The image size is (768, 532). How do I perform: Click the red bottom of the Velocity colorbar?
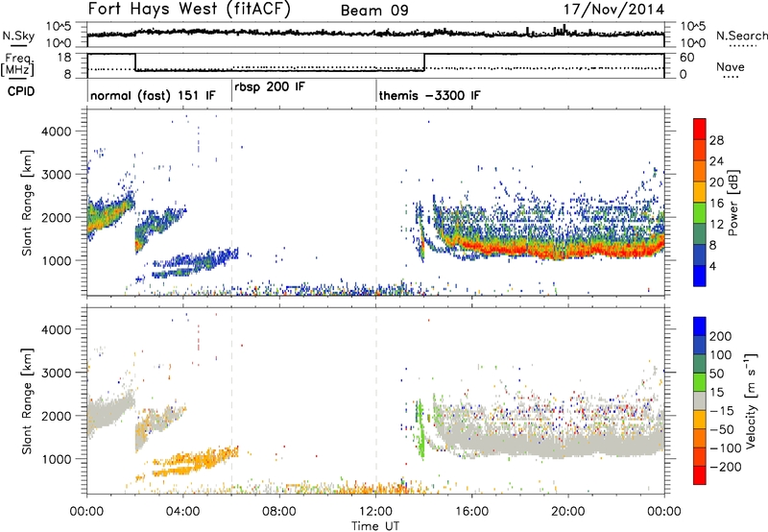(700, 475)
